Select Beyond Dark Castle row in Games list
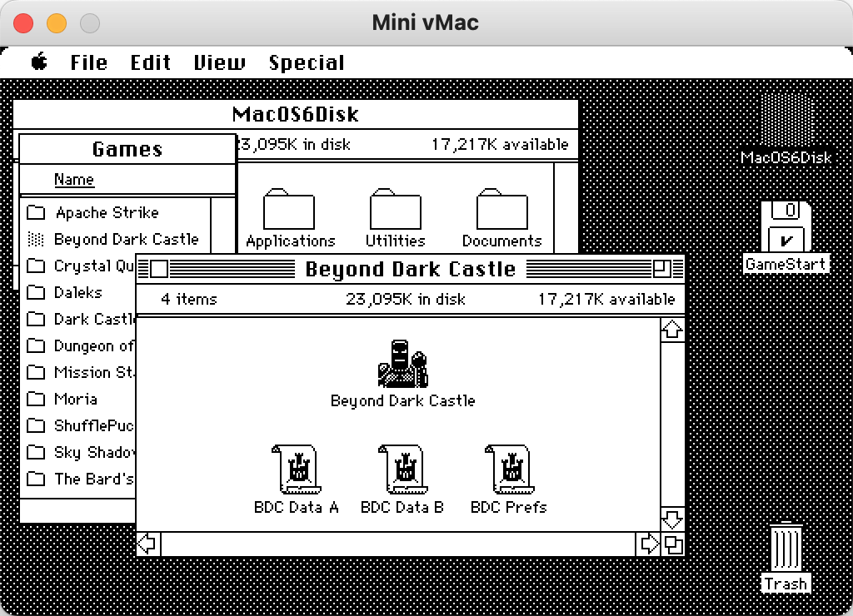The image size is (853, 616). pyautogui.click(x=115, y=239)
